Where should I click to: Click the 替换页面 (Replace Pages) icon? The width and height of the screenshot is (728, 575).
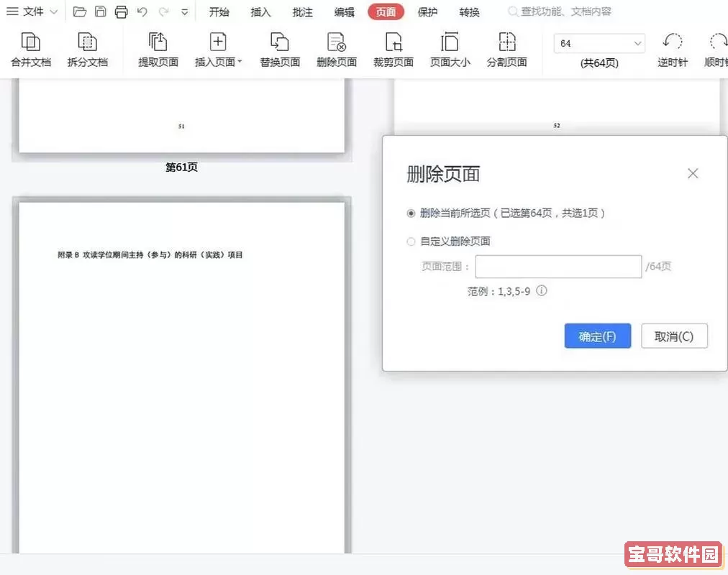point(280,49)
